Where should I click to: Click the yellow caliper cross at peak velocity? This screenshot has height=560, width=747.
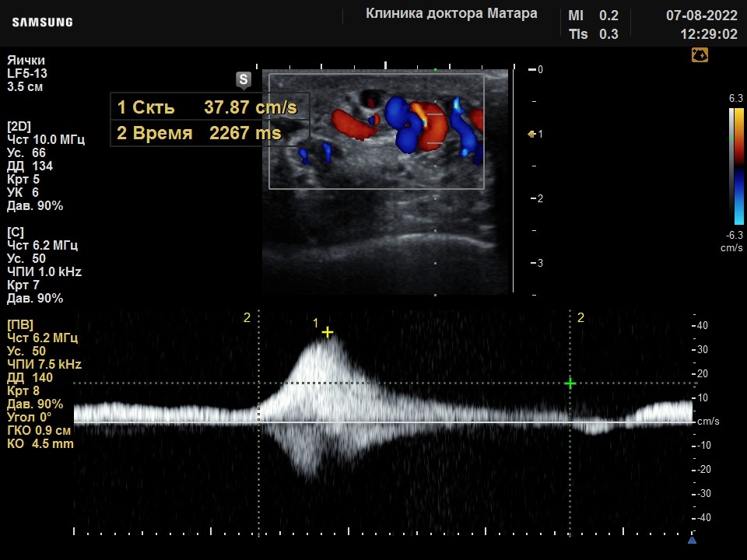click(328, 332)
